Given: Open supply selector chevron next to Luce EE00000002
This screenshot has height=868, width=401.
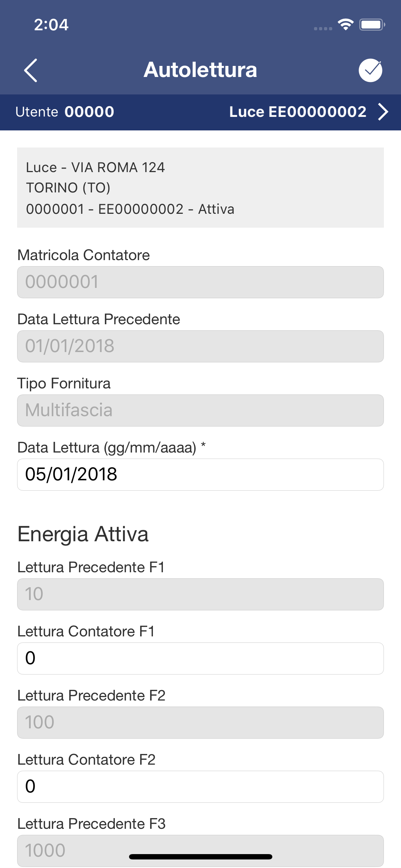Looking at the screenshot, I should coord(383,112).
